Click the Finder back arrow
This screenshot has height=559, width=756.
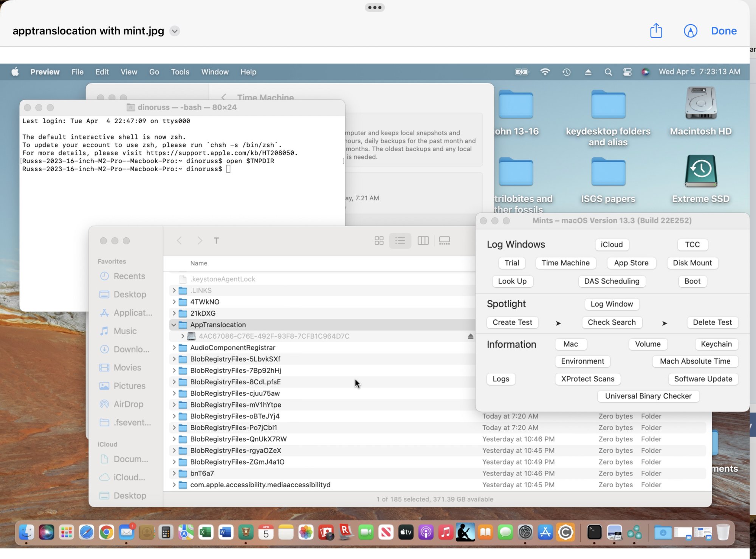[179, 240]
